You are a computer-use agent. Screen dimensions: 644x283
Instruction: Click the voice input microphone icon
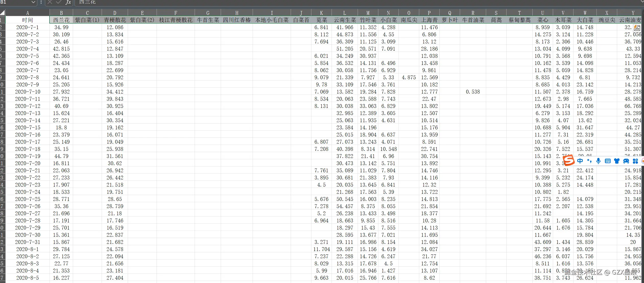click(598, 161)
